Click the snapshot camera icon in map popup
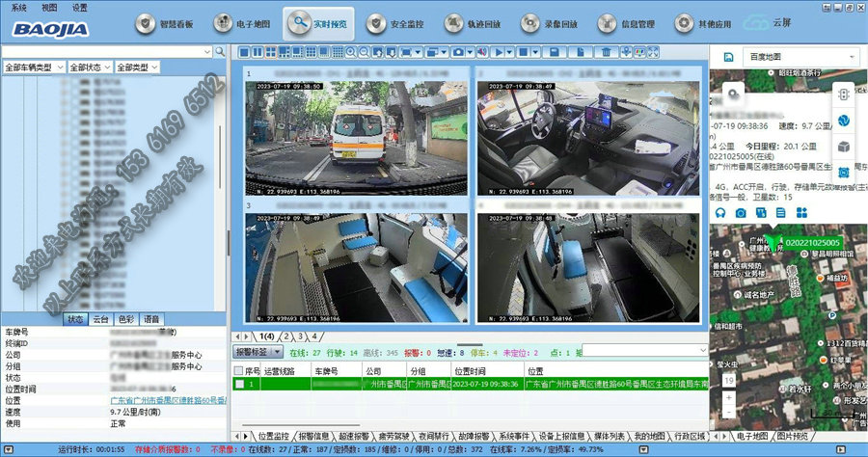868x457 pixels. tap(741, 212)
